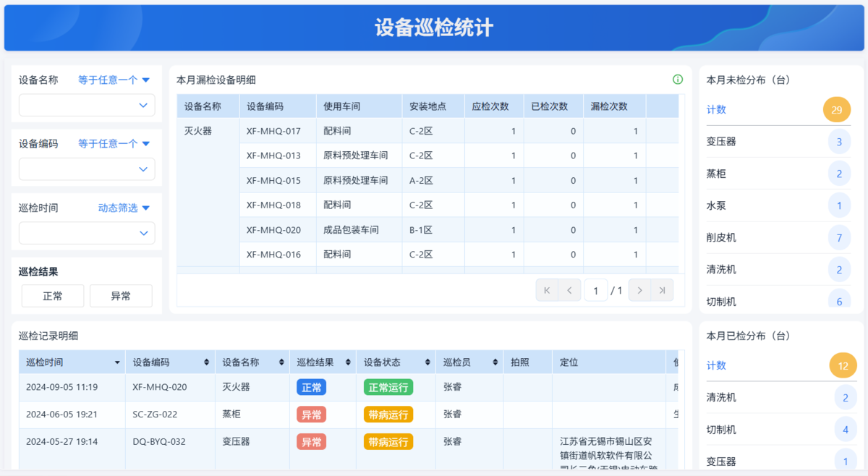This screenshot has height=476, width=868.
Task: Open 巡检时间 动态筛选 dropdown
Action: 124,208
